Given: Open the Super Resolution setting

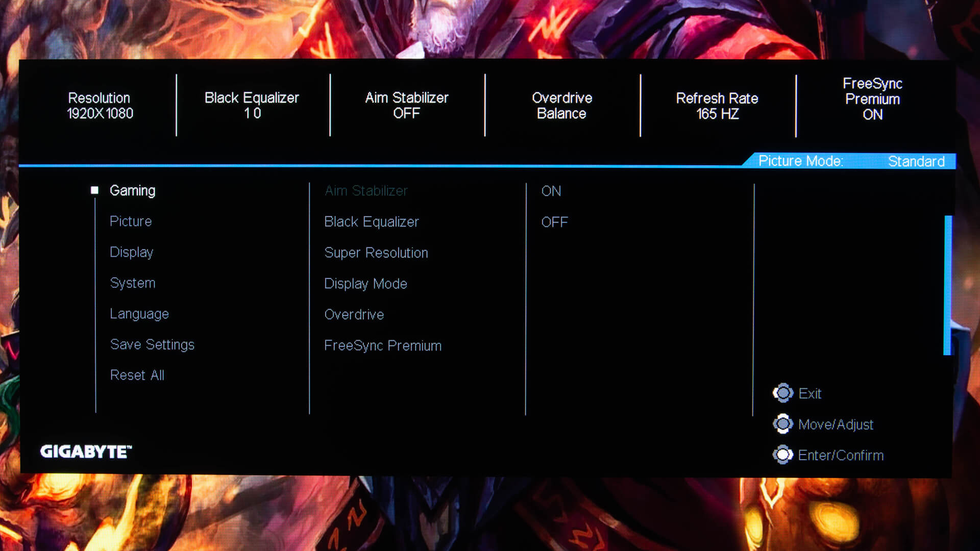Looking at the screenshot, I should pos(376,253).
